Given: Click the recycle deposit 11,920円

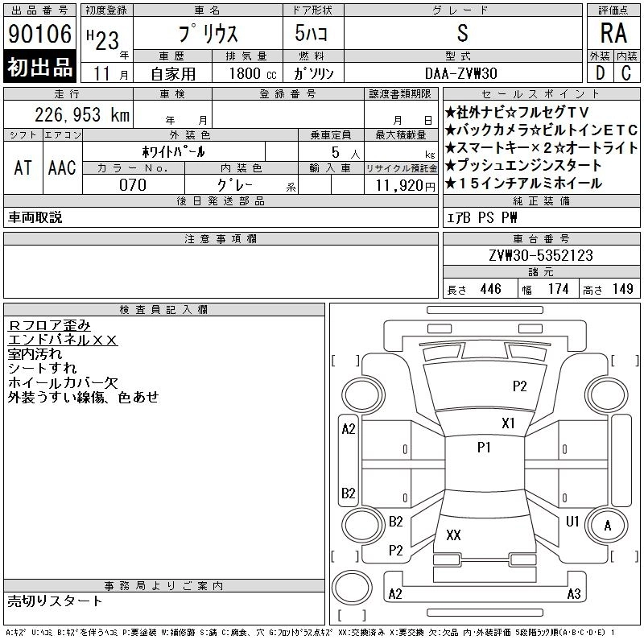Looking at the screenshot, I should 405,186.
